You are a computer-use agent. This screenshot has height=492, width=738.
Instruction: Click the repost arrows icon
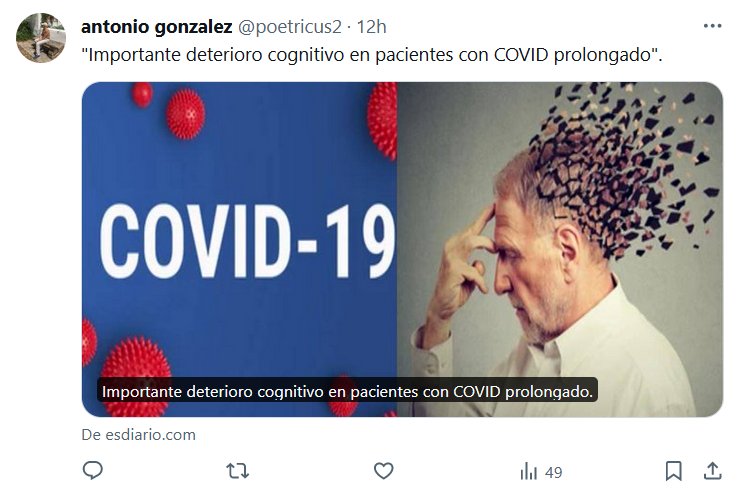[x=238, y=471]
